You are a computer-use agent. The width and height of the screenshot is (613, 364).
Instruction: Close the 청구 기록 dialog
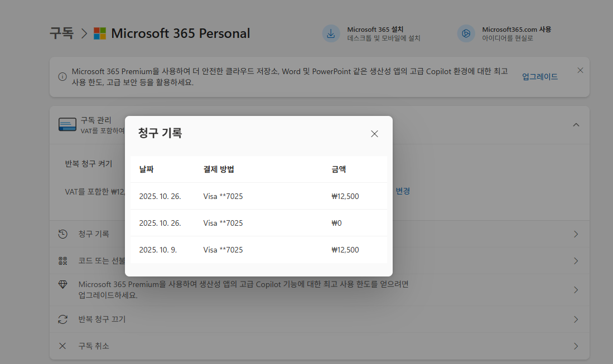[374, 134]
